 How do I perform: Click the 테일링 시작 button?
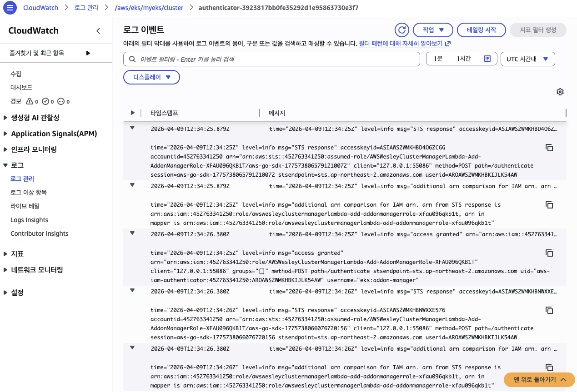point(481,30)
